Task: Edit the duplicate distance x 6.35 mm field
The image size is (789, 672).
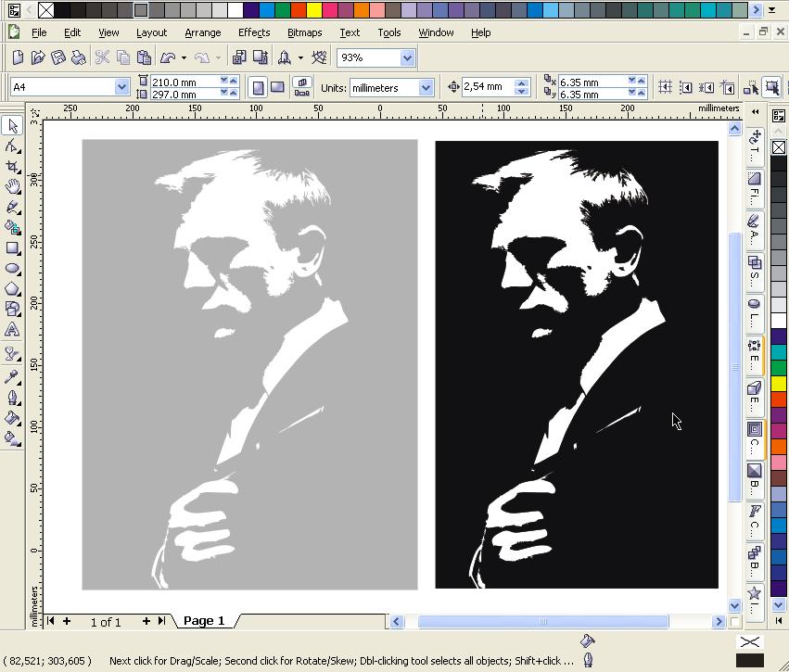Action: point(592,82)
